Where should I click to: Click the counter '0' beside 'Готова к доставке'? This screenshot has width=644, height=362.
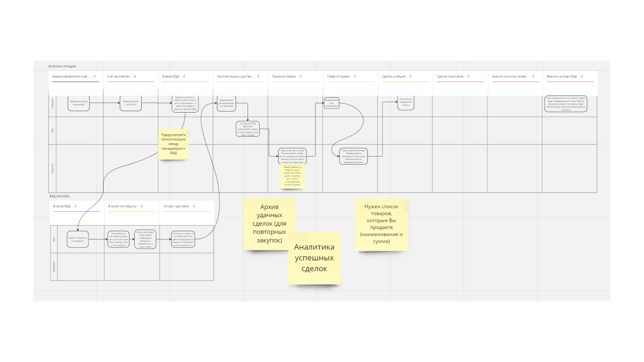(194, 206)
